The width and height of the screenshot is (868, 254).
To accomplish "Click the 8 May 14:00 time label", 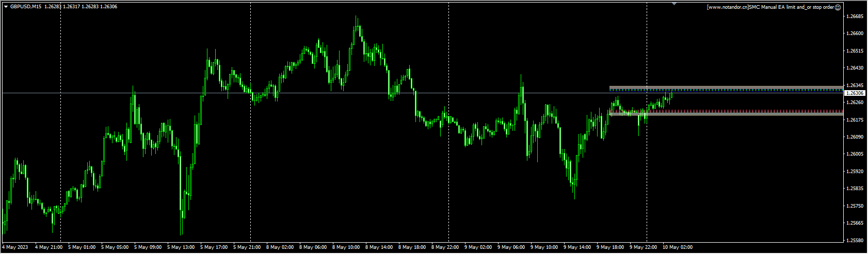I will click(x=379, y=248).
